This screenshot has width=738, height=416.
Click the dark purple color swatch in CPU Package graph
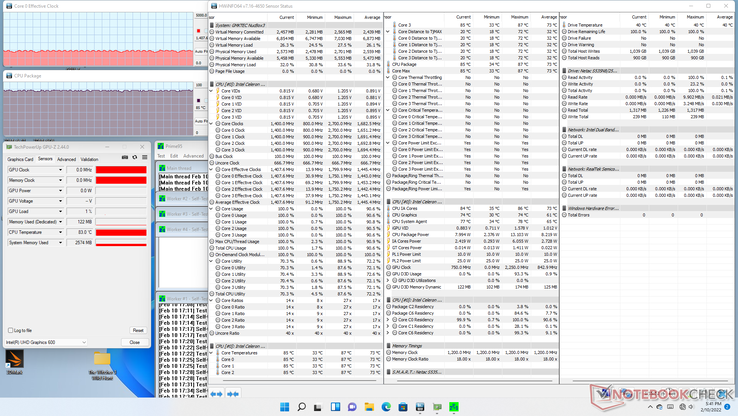point(198,100)
